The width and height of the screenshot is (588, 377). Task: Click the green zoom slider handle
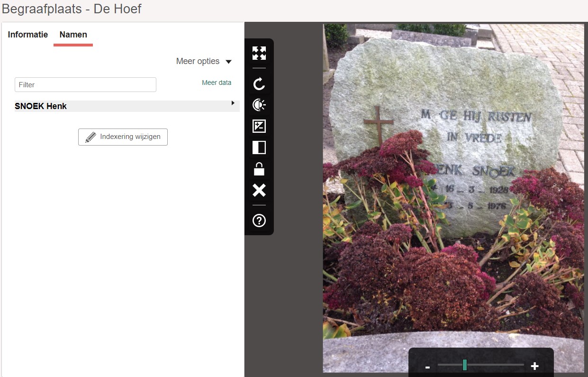465,365
